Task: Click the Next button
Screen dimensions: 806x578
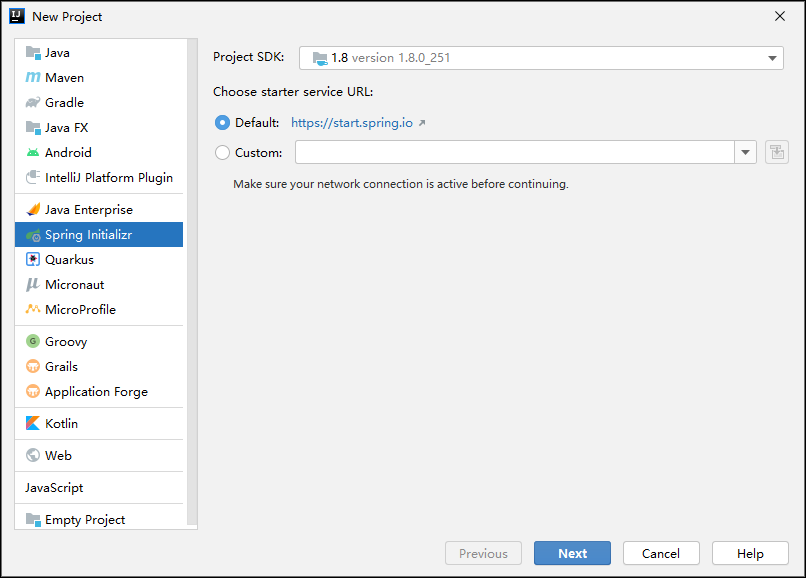Action: [572, 553]
